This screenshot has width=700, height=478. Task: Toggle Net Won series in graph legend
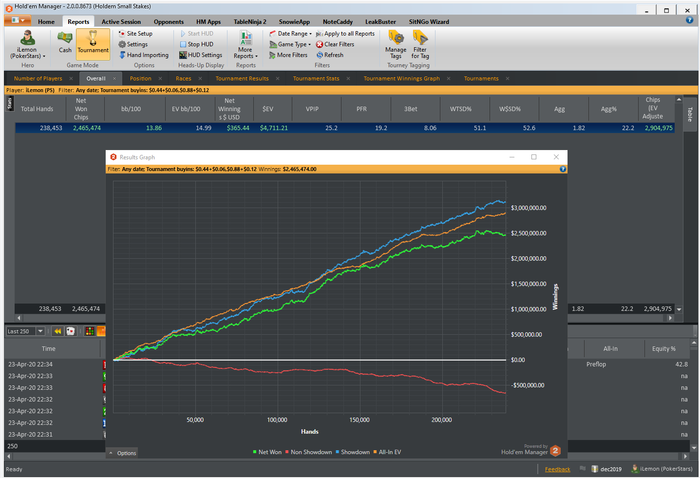[267, 452]
